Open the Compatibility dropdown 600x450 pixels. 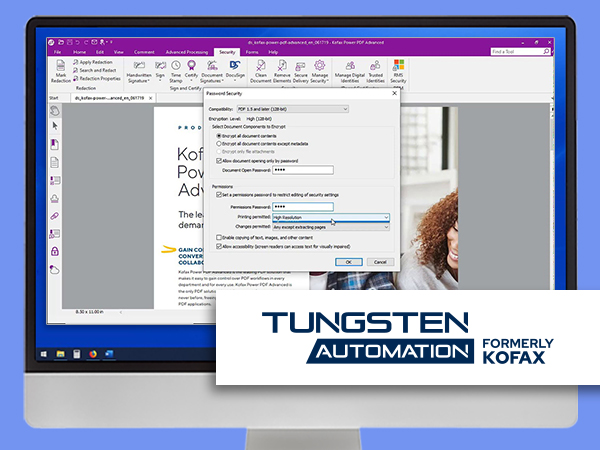(x=292, y=109)
